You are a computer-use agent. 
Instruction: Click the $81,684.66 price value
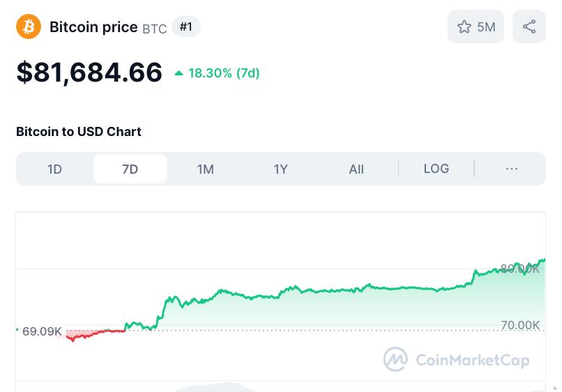click(89, 73)
